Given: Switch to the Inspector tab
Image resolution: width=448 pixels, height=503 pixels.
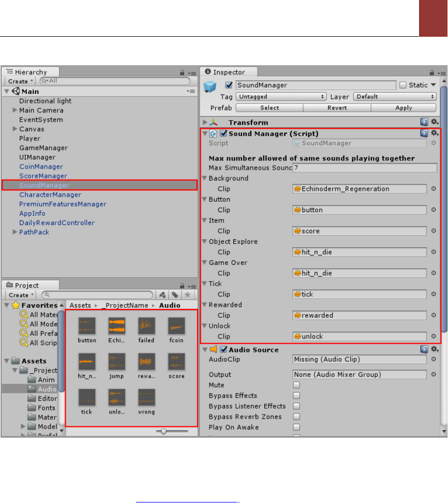Looking at the screenshot, I should [228, 71].
